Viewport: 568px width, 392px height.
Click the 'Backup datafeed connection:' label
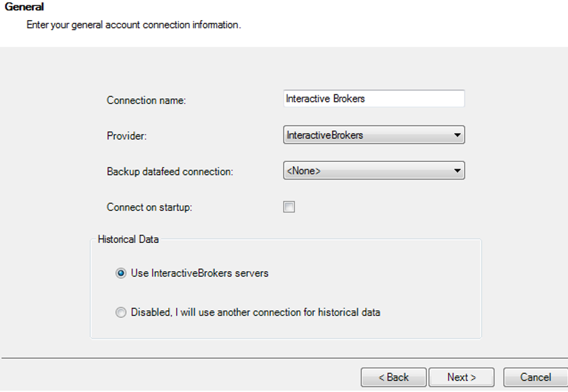tap(170, 171)
